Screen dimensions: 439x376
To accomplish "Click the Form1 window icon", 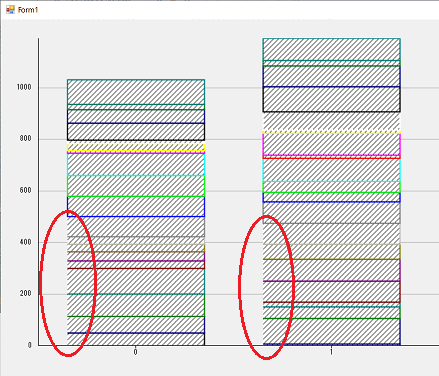I will click(x=10, y=10).
